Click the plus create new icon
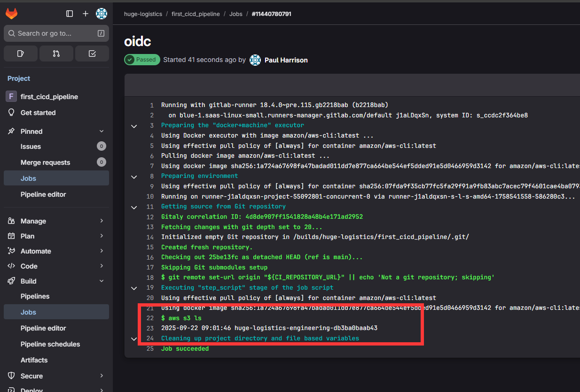Screen dimensions: 580x392 (x=86, y=14)
